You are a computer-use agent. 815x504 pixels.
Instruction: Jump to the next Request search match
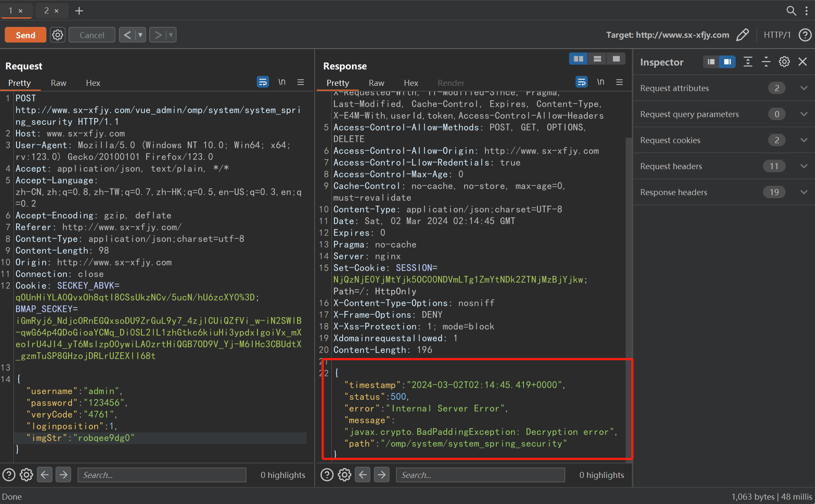tap(63, 475)
